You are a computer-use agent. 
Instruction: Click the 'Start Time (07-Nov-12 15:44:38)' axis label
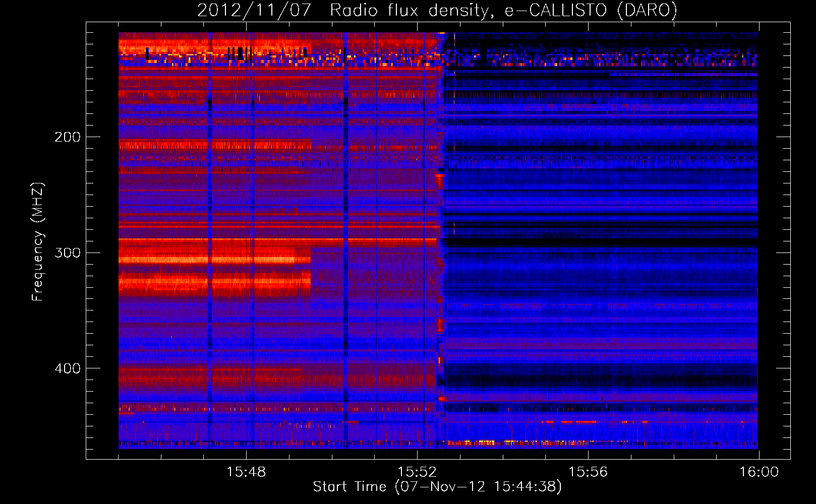coord(437,487)
